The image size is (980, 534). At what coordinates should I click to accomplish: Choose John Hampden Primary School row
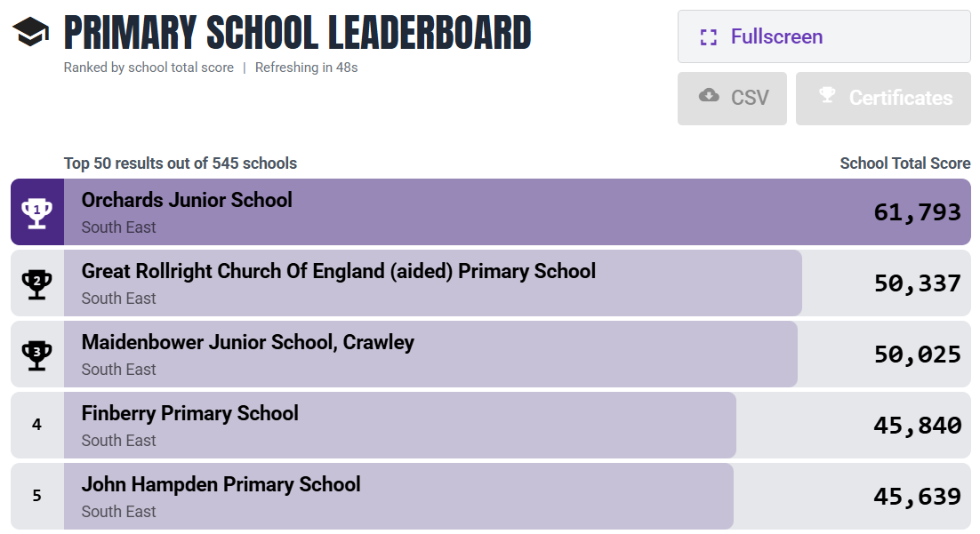click(221, 485)
